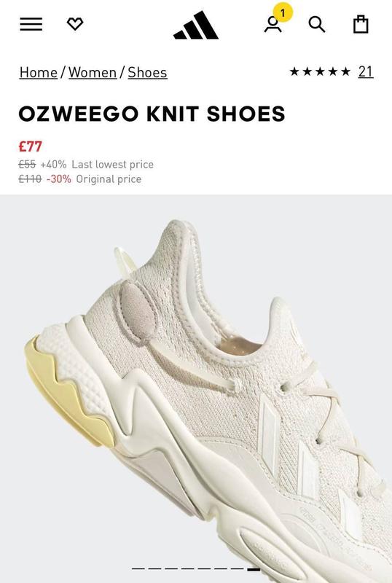Open the Shoes breadcrumb category
Viewport: 392px width, 583px height.
tap(147, 72)
